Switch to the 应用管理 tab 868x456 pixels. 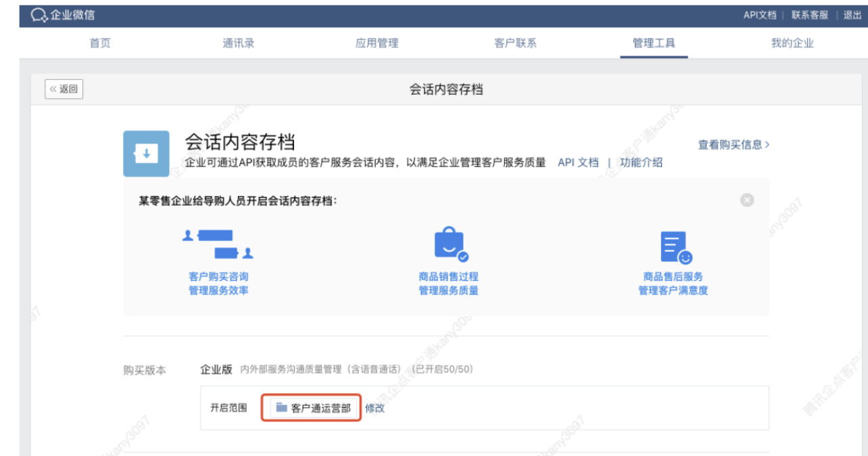coord(377,43)
